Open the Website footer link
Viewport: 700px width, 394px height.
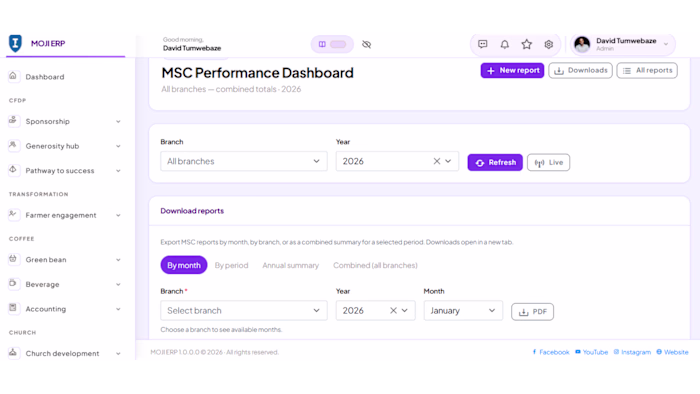(x=672, y=352)
